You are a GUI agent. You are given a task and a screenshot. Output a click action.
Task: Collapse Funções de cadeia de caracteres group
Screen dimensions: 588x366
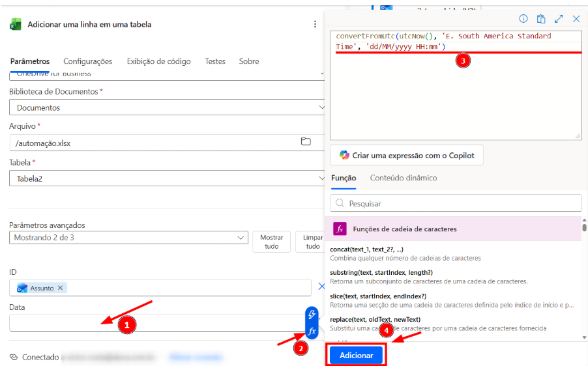pyautogui.click(x=453, y=229)
